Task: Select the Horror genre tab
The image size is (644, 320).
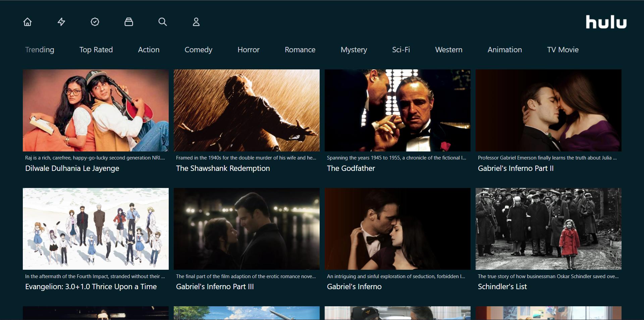Action: [x=249, y=50]
